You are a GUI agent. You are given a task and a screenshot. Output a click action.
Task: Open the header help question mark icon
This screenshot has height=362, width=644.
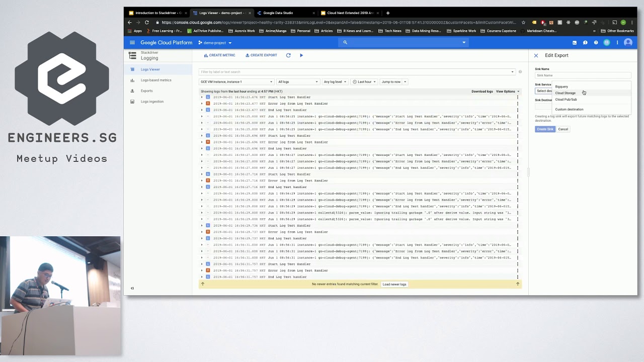[596, 43]
